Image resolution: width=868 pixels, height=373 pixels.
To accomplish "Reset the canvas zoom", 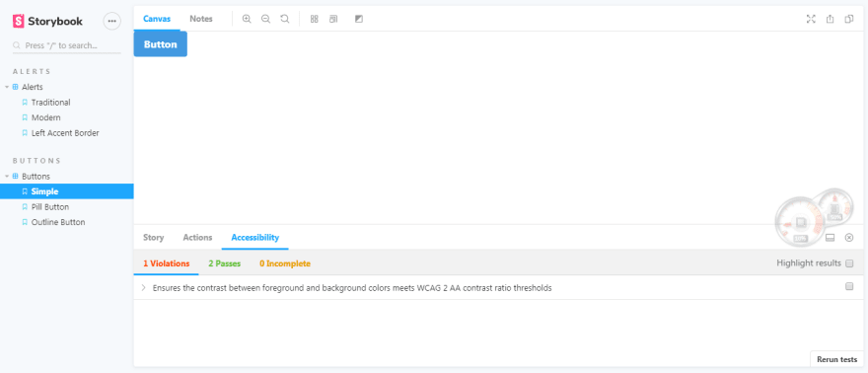I will coord(284,19).
